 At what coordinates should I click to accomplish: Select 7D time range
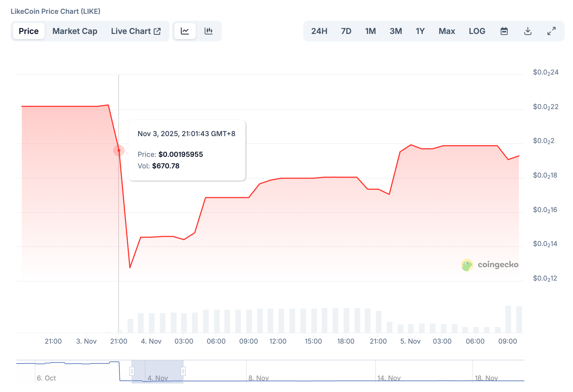point(346,31)
